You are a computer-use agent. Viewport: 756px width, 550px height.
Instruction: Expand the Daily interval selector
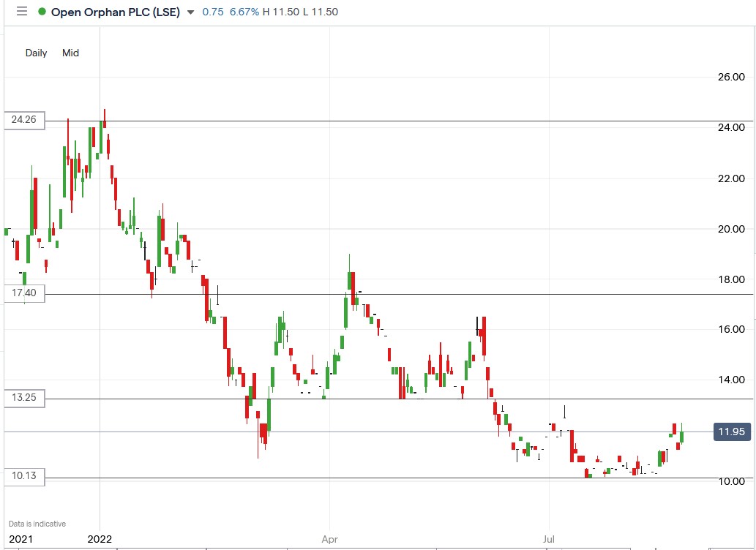[36, 53]
